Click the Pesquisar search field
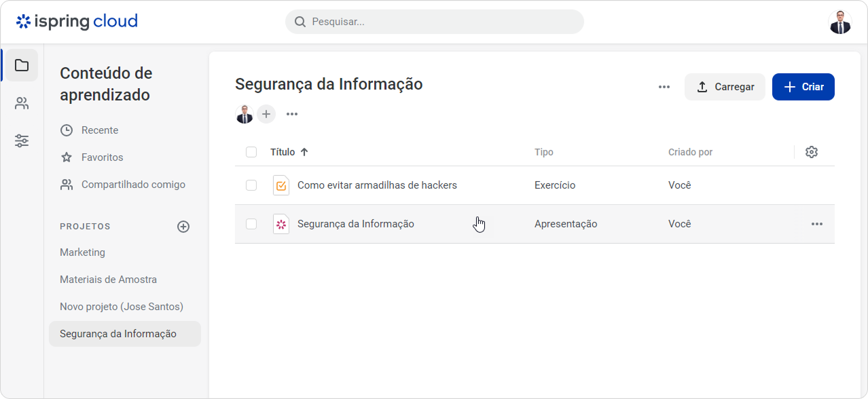 [435, 22]
